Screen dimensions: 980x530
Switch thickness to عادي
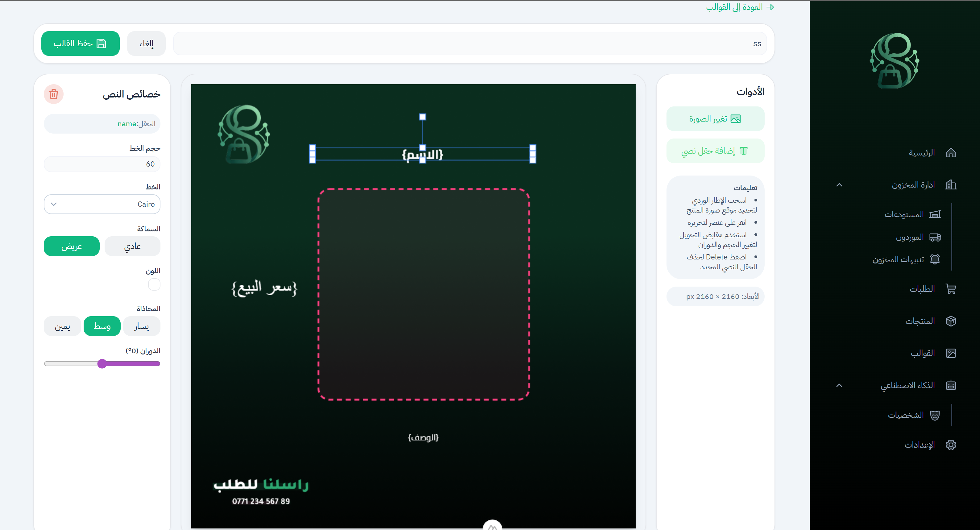(x=132, y=246)
